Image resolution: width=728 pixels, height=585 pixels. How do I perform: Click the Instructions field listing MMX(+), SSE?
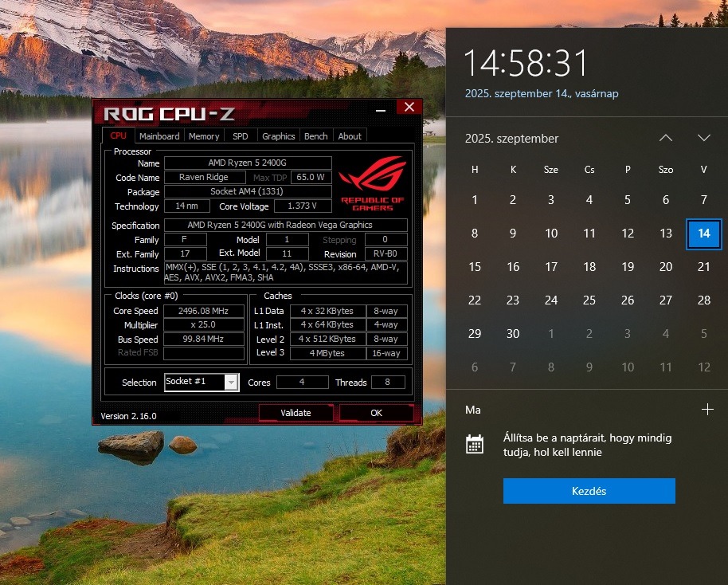286,273
